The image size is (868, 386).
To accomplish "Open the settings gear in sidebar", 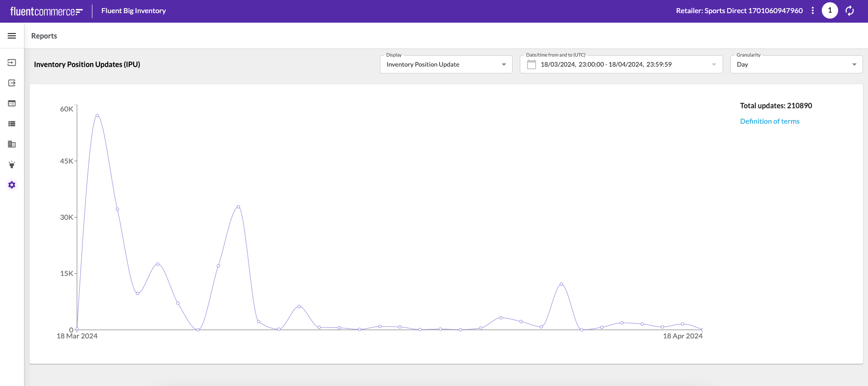I will (12, 185).
